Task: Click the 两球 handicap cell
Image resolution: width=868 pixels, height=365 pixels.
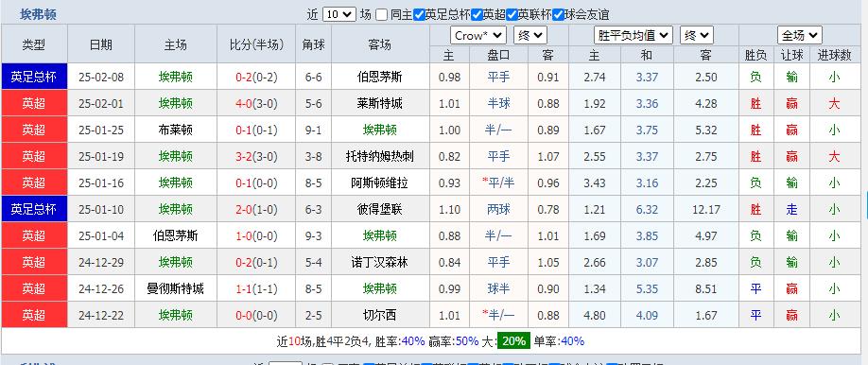Action: (x=498, y=209)
